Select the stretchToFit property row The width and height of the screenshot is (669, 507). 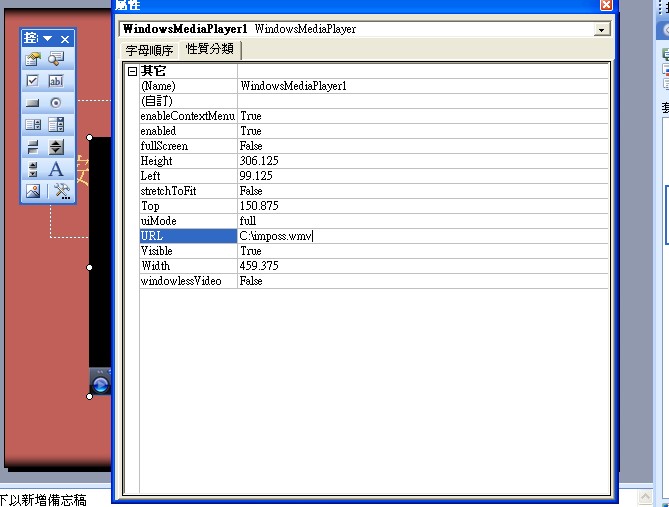pos(374,191)
